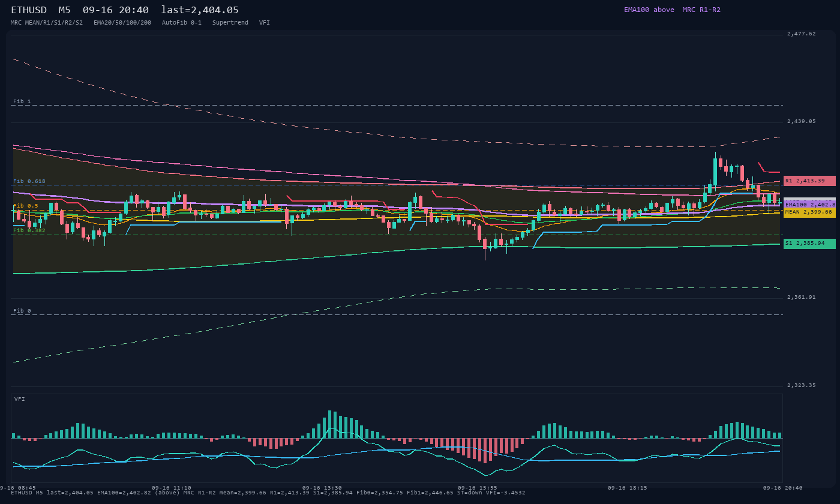Click the 'MRC R1-R2' status text
This screenshot has width=840, height=504.
[x=701, y=10]
